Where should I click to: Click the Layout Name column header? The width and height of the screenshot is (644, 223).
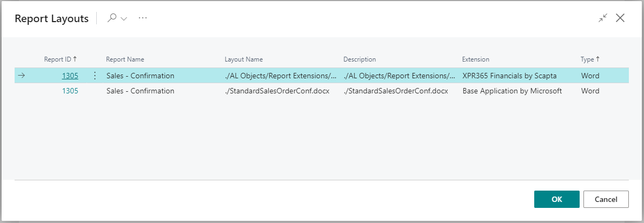tap(243, 59)
